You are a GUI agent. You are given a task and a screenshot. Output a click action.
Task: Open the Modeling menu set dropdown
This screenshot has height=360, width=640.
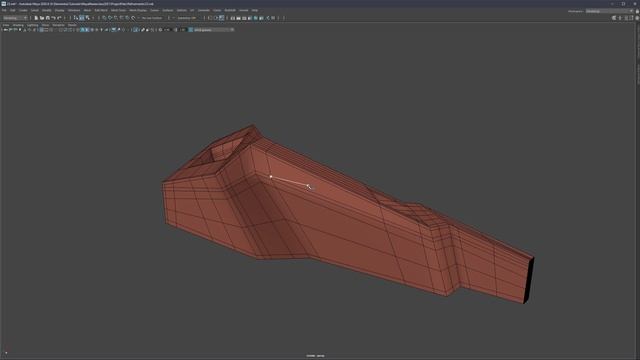(x=15, y=18)
